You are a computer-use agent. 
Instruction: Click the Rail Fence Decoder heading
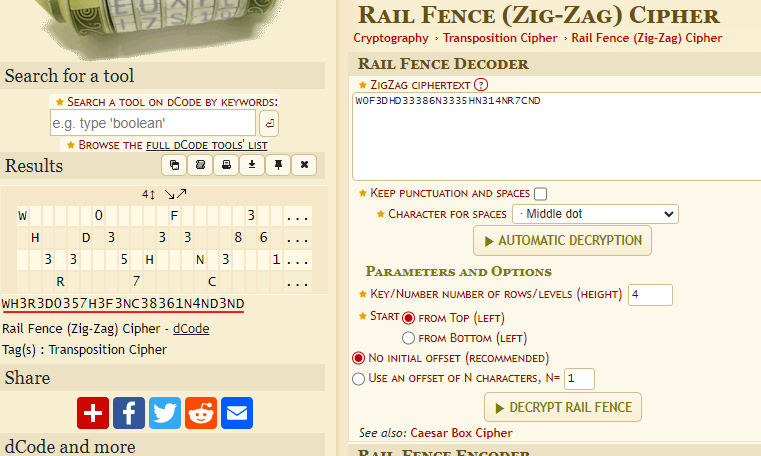point(443,64)
